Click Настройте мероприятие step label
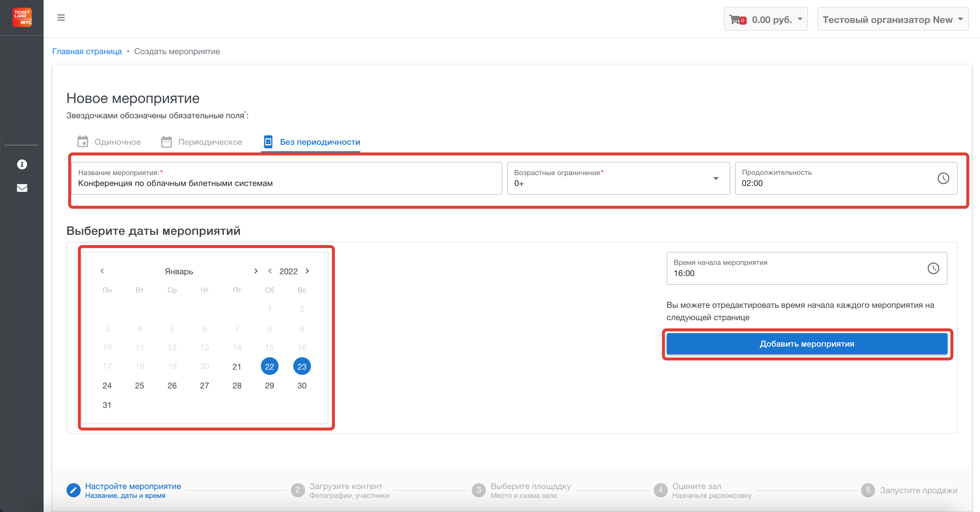Viewport: 980px width, 512px height. (133, 486)
